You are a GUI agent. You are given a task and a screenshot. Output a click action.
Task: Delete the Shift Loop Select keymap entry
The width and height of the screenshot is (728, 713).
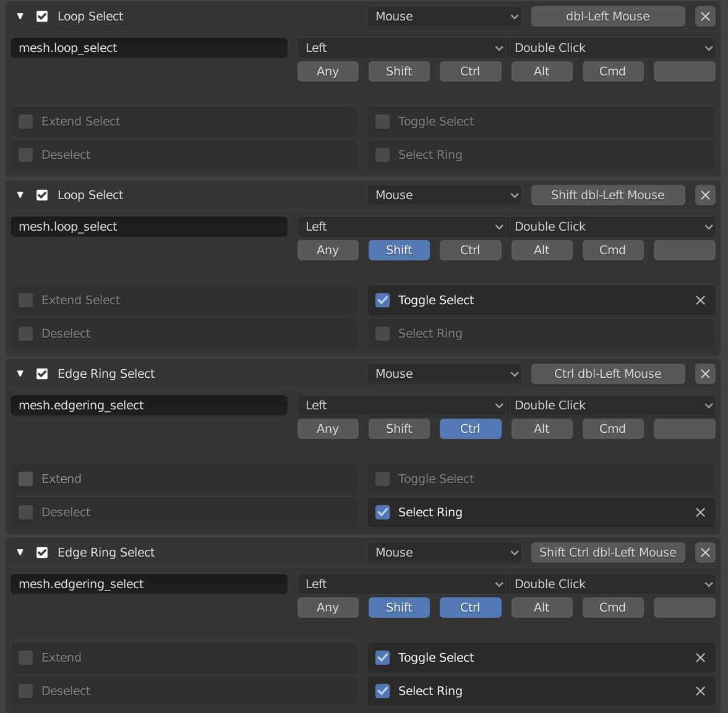tap(705, 195)
